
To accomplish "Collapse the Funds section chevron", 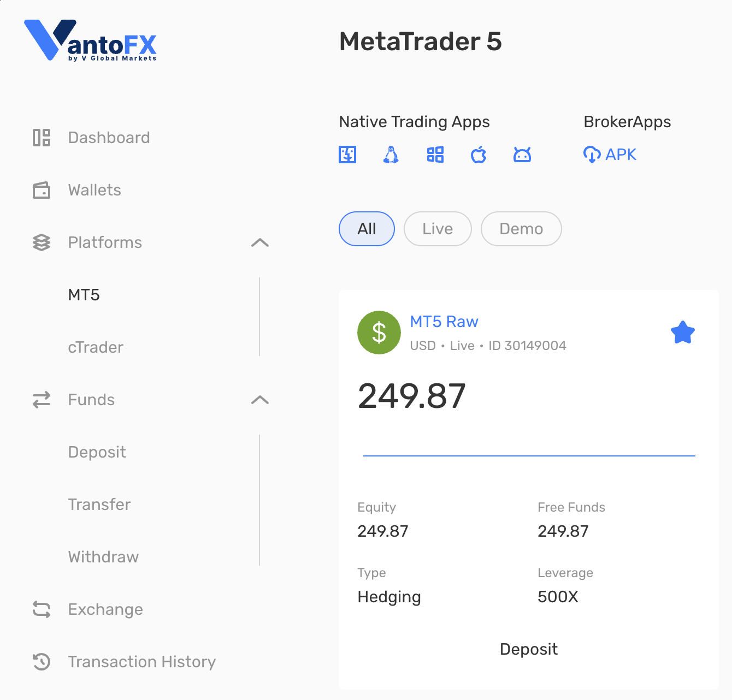I will [x=260, y=400].
